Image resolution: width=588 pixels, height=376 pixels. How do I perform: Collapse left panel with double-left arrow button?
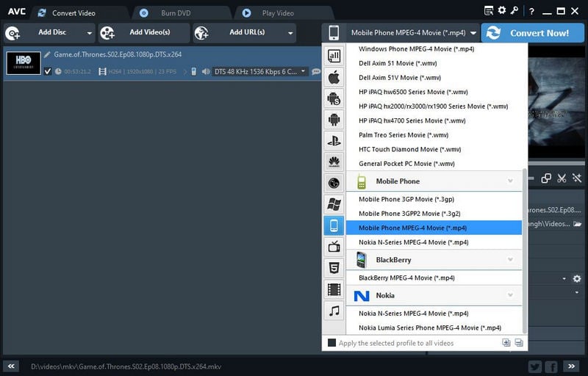tap(11, 366)
